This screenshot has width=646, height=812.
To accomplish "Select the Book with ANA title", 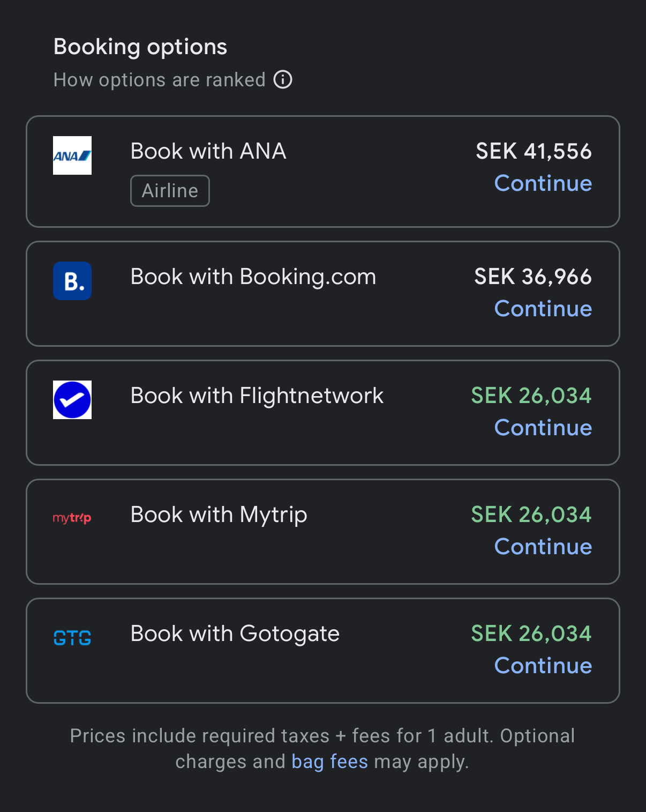I will coord(208,151).
